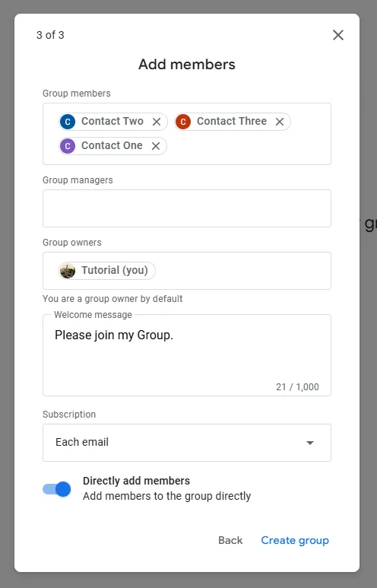This screenshot has width=377, height=588.
Task: Click the 'Add members' dialog heading
Action: [x=187, y=65]
